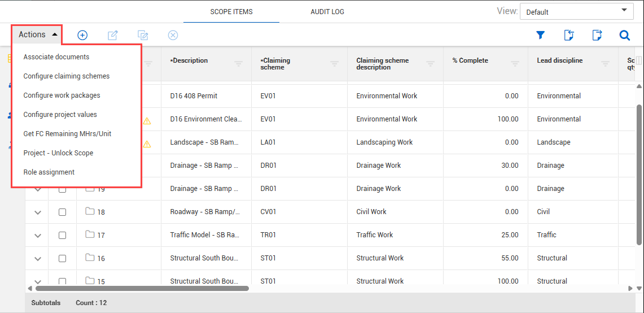
Task: Collapse the Actions menu button
Action: pos(37,34)
